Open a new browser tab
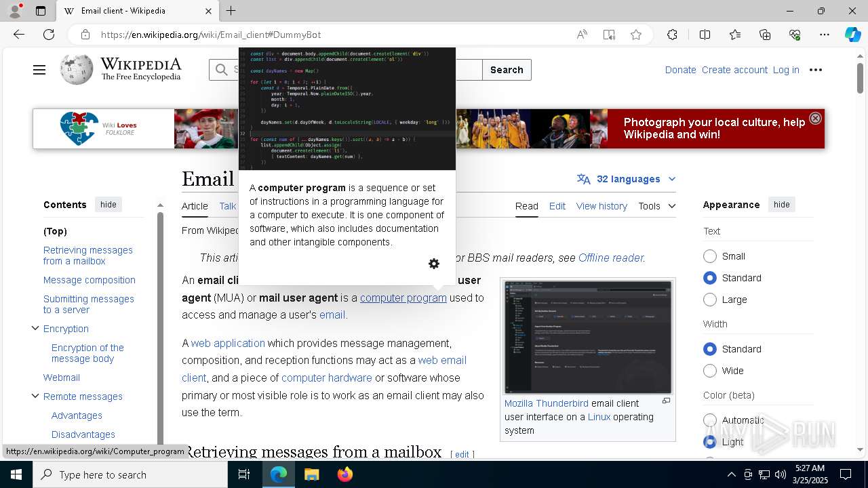Viewport: 868px width, 488px height. [x=231, y=11]
